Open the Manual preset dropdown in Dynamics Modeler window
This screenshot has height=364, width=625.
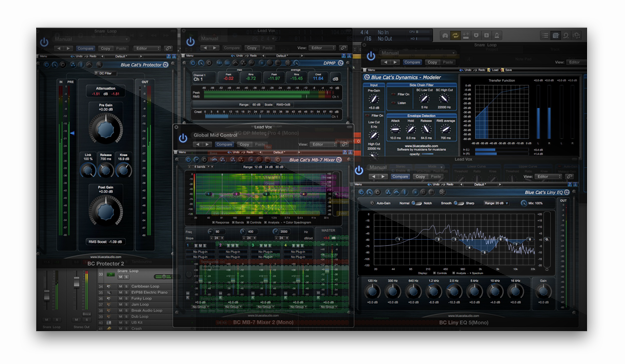(x=417, y=53)
